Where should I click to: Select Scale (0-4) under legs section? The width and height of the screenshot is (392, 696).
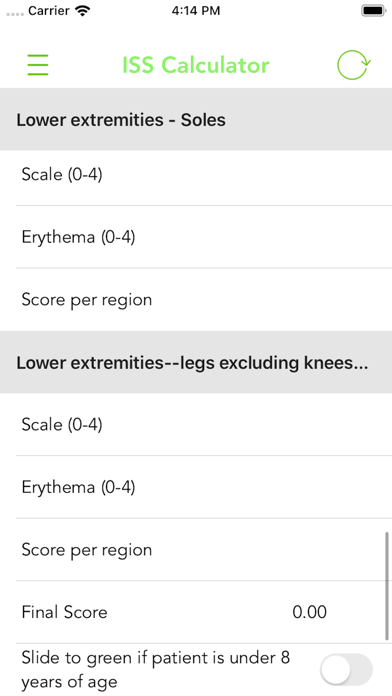pos(196,425)
